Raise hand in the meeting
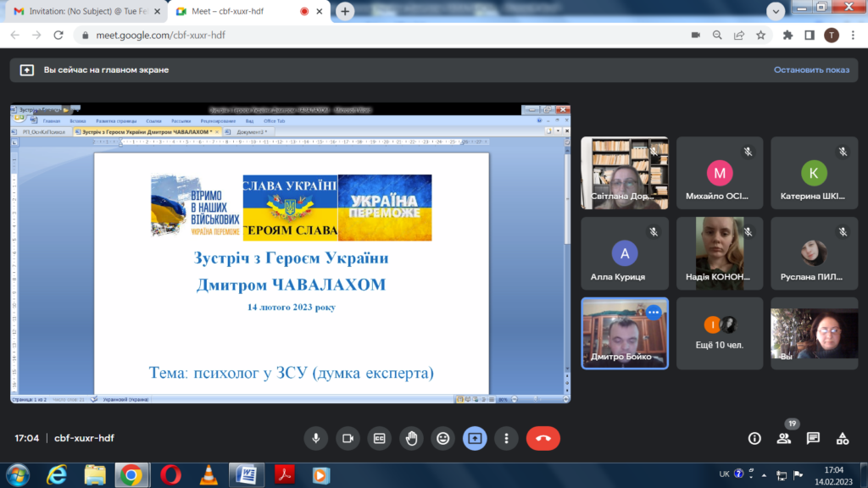This screenshot has width=868, height=488. 411,438
